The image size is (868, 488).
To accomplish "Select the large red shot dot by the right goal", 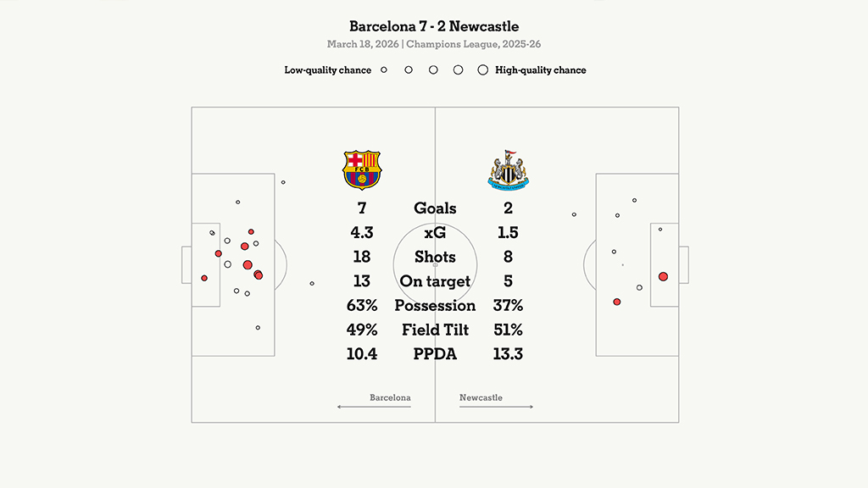I will click(663, 276).
